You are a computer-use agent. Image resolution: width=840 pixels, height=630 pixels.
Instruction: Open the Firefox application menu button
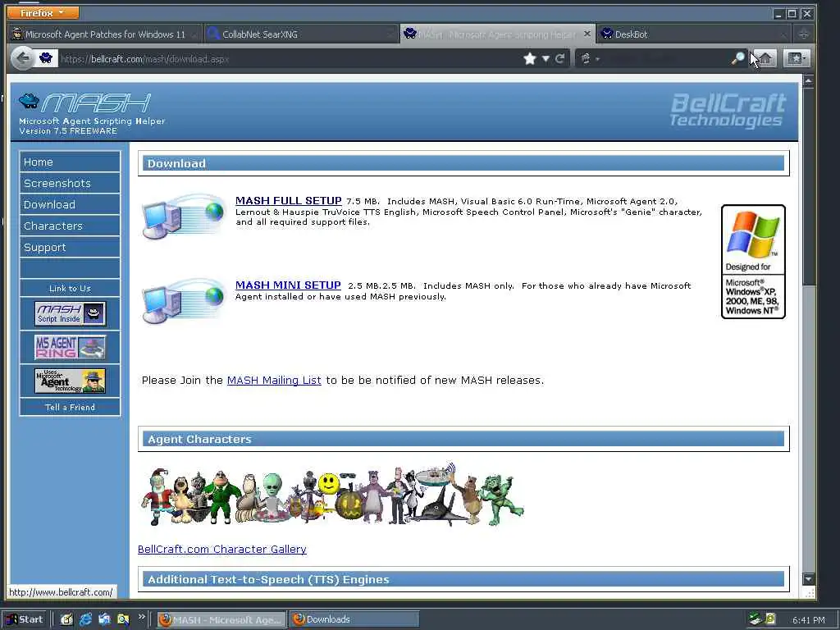click(x=43, y=12)
